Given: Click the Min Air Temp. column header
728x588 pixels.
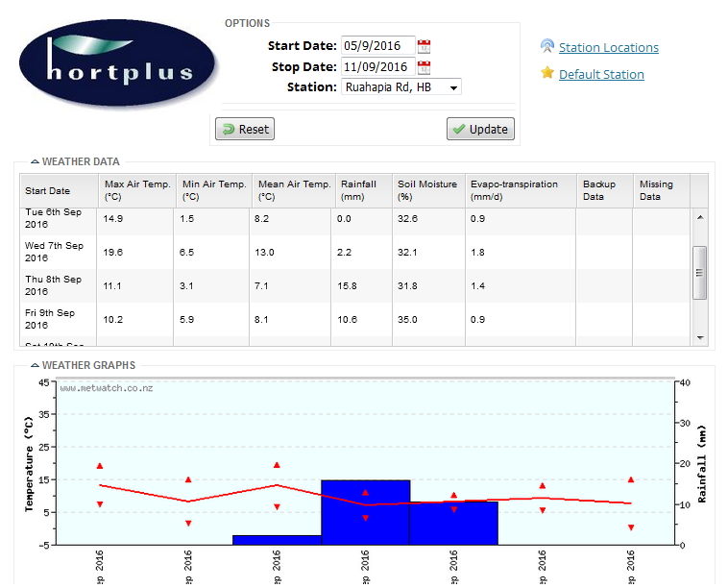Looking at the screenshot, I should point(214,191).
